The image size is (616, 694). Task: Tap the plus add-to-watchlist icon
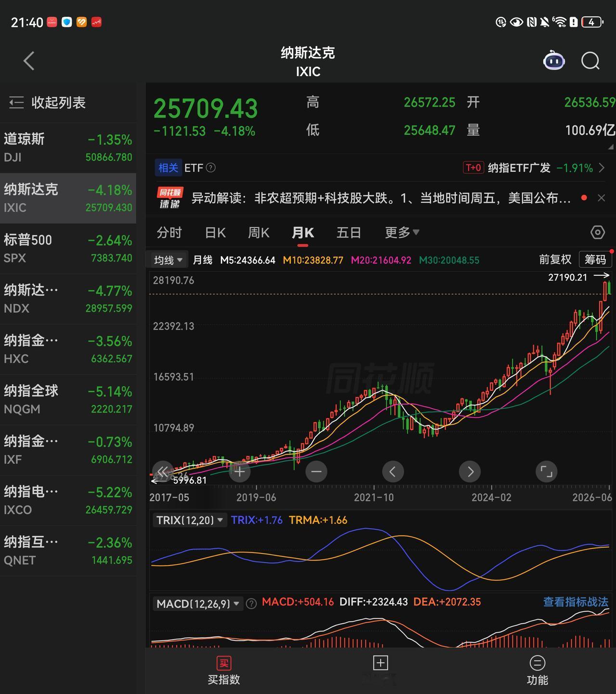[x=380, y=663]
